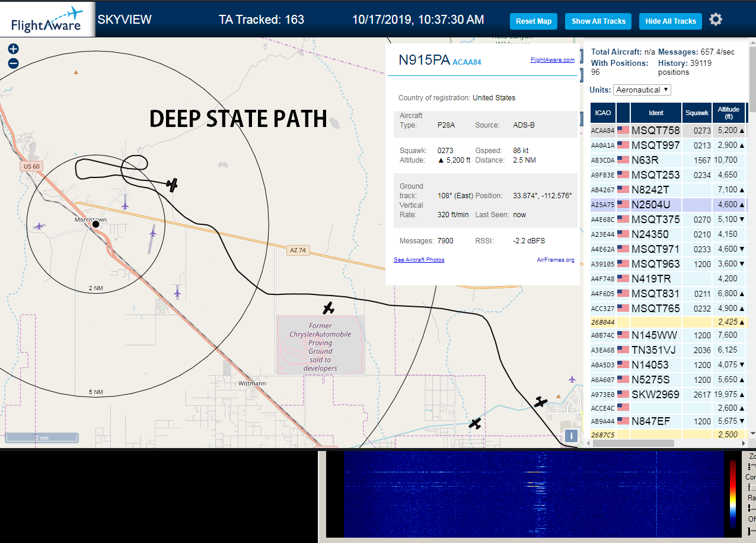Zoom in the map with plus icon
The image size is (756, 543).
pos(13,49)
